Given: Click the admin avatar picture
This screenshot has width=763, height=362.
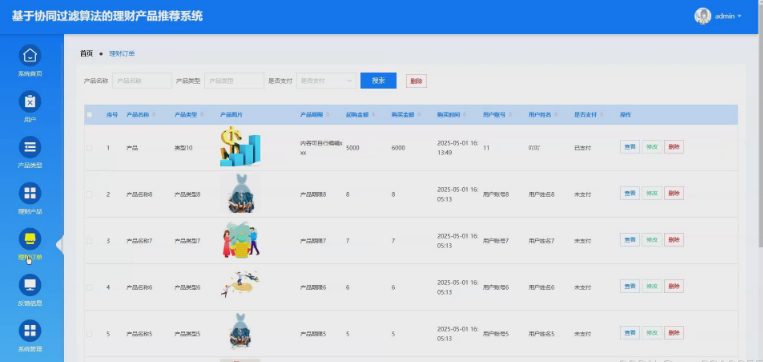Looking at the screenshot, I should point(702,16).
